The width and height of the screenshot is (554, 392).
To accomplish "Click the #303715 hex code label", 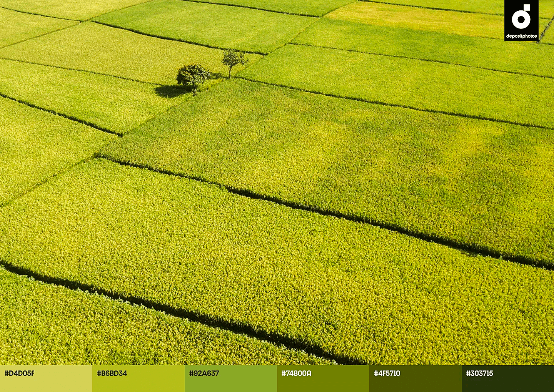I will tap(479, 373).
